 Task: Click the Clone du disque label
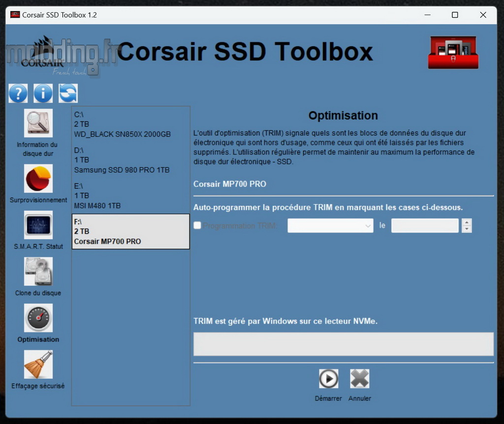[38, 293]
